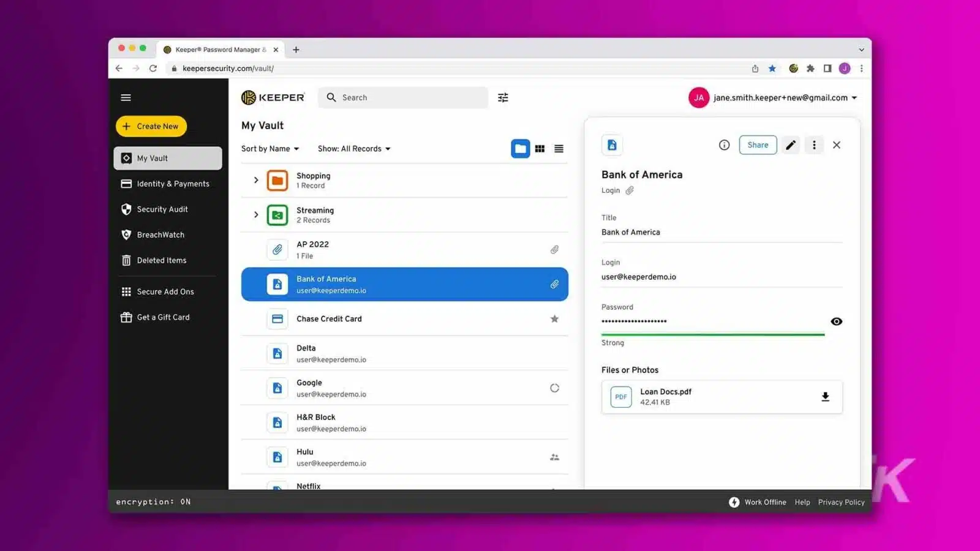Click Work Offline in footer
Screen dimensions: 980x551
758,502
